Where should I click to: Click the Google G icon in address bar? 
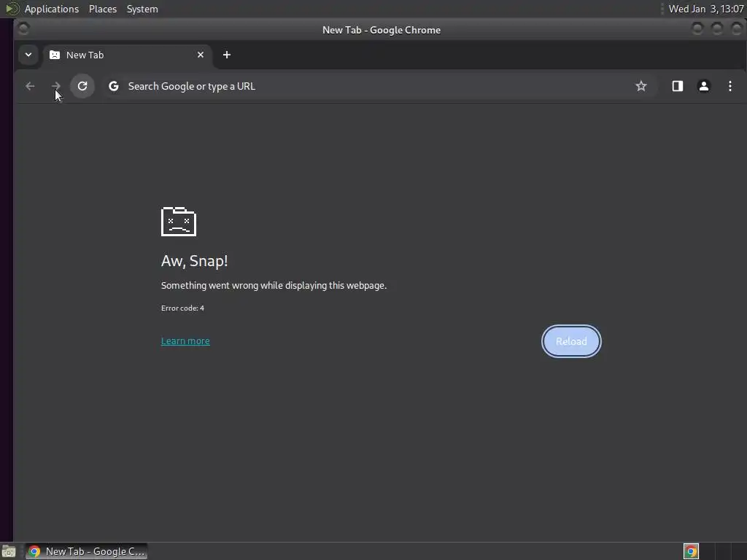pyautogui.click(x=113, y=86)
